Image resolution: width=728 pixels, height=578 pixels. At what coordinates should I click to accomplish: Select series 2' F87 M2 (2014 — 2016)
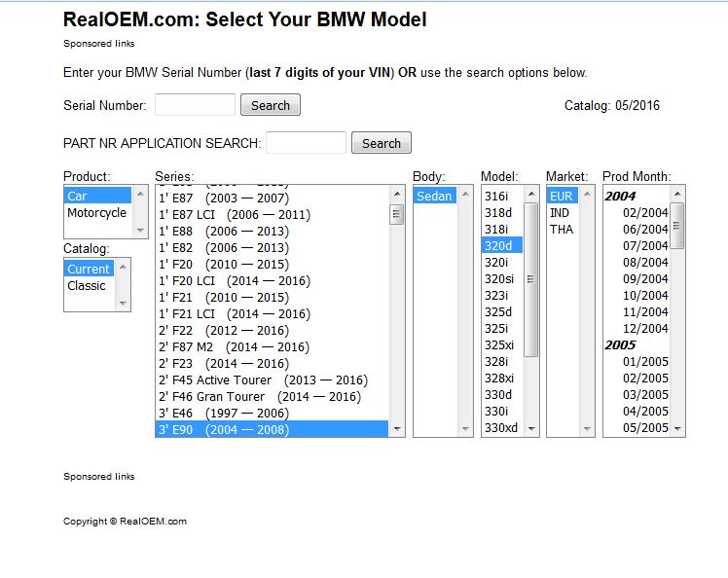[x=272, y=346]
